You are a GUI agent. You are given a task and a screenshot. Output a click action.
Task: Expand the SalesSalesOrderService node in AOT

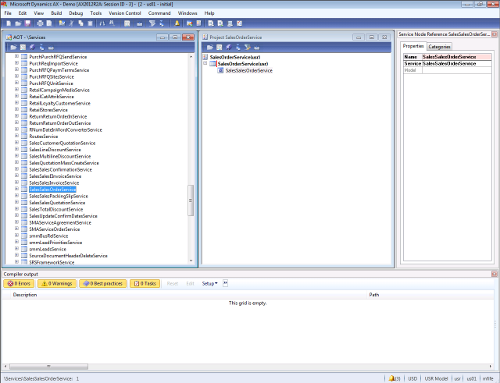click(17, 189)
